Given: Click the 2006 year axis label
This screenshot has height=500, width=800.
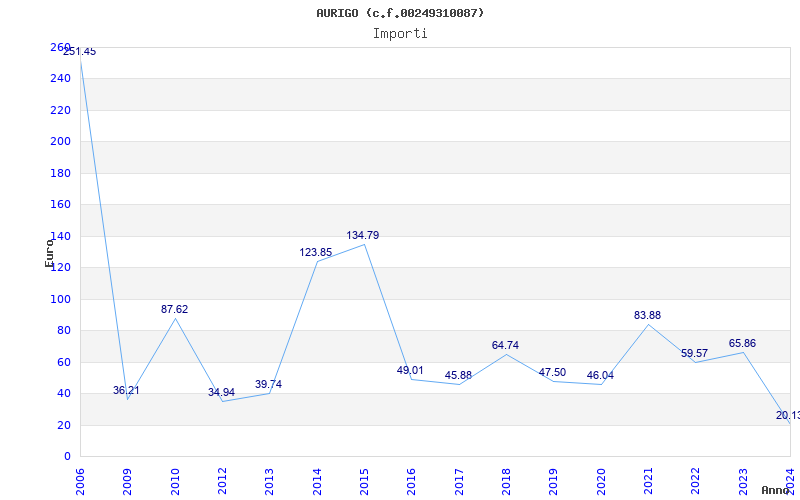Looking at the screenshot, I should [80, 481].
